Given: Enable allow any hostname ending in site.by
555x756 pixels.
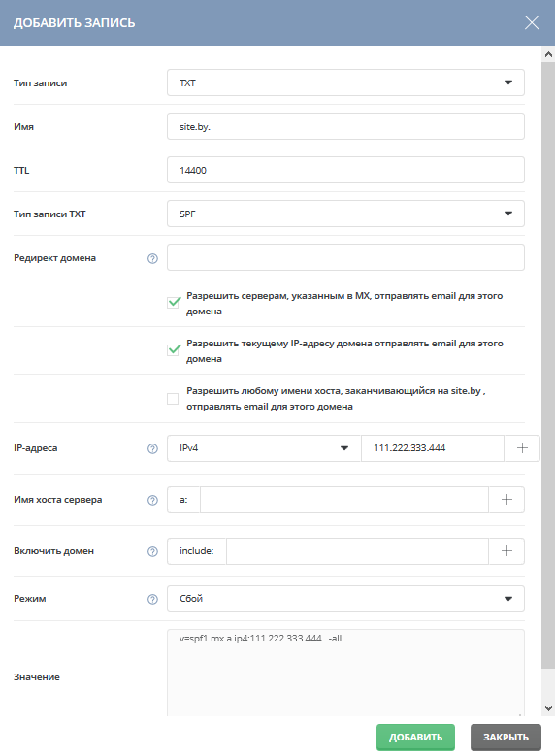Looking at the screenshot, I should pyautogui.click(x=173, y=399).
